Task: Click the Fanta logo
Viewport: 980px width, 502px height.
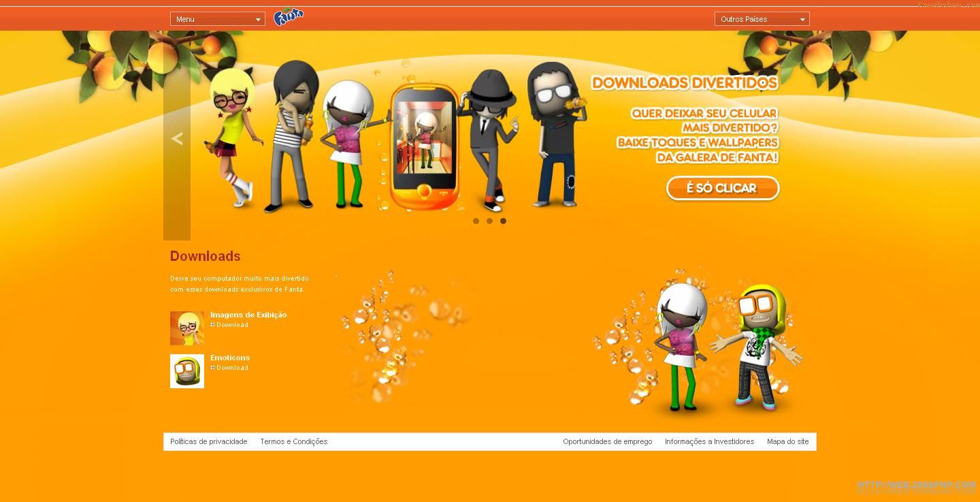Action: (x=289, y=18)
